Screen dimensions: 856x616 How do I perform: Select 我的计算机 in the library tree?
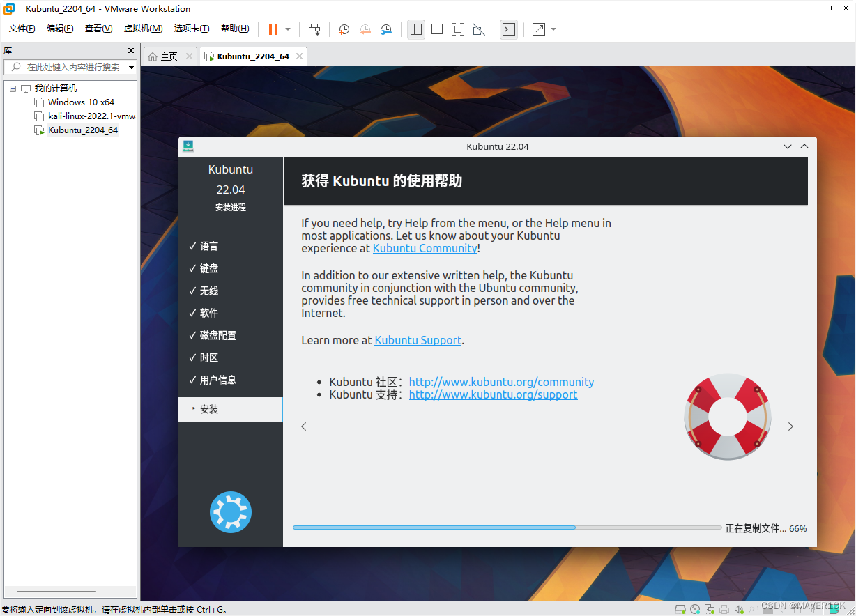55,88
